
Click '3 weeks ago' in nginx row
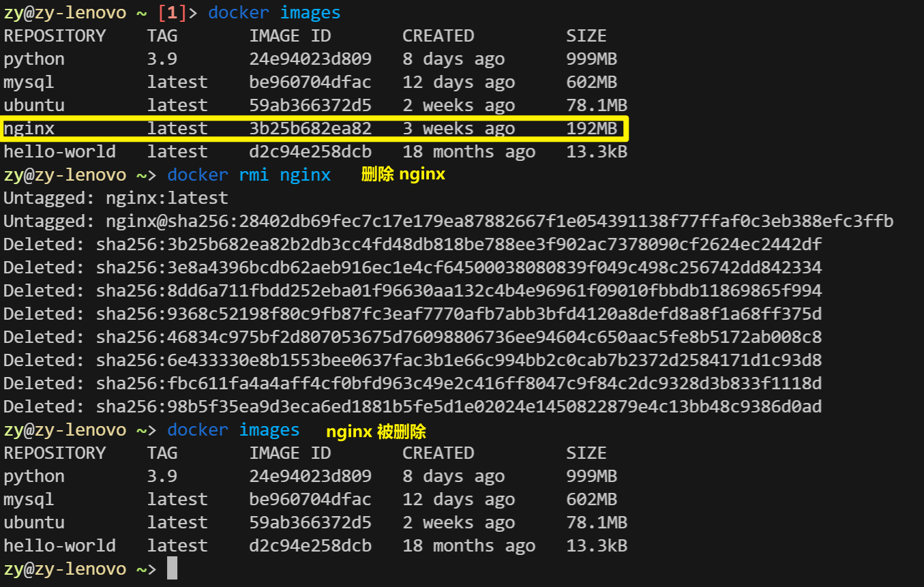tap(458, 128)
